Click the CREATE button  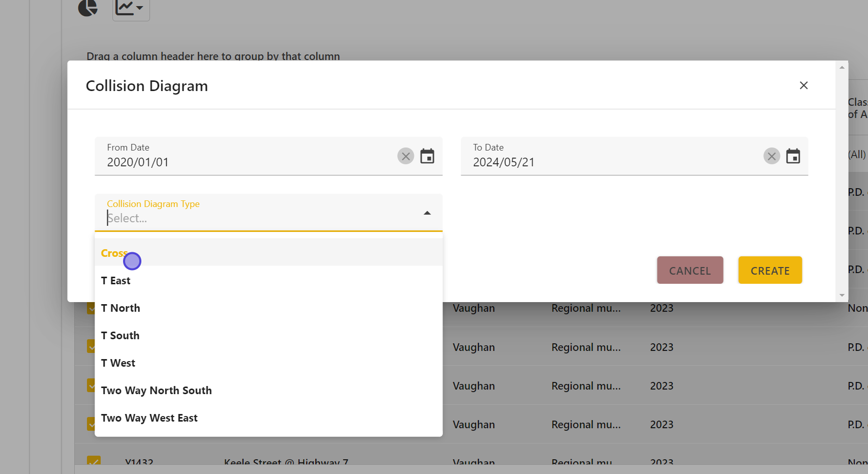tap(770, 270)
